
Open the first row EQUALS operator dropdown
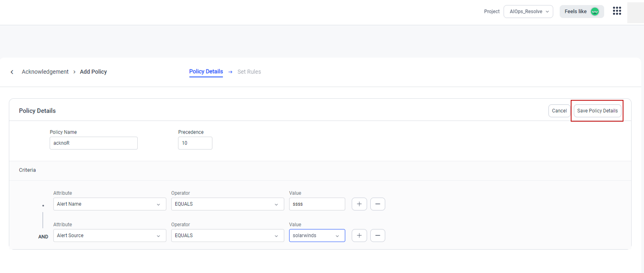coord(227,204)
